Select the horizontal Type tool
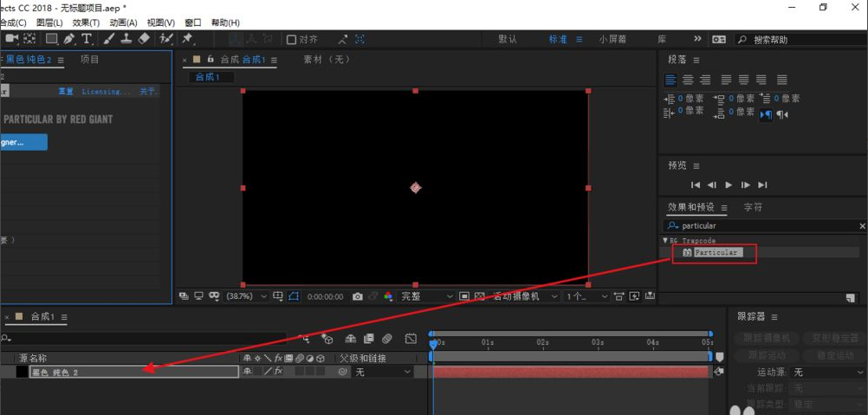868x415 pixels. (87, 39)
